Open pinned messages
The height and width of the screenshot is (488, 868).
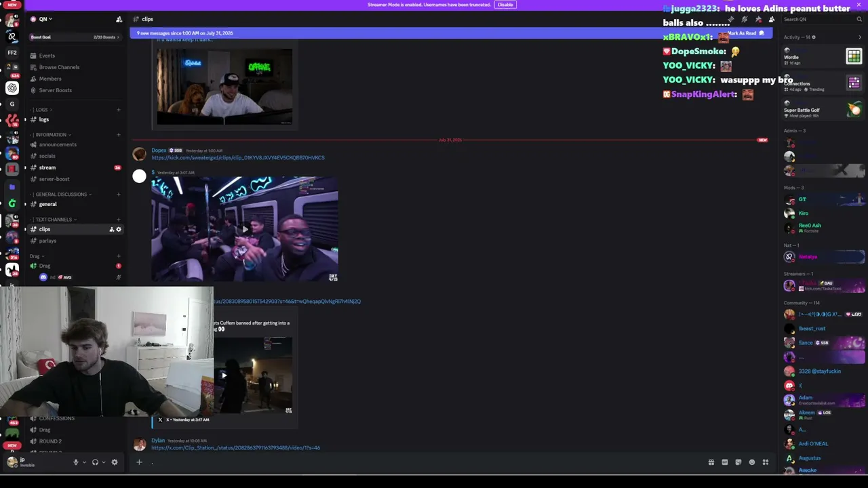(x=758, y=19)
